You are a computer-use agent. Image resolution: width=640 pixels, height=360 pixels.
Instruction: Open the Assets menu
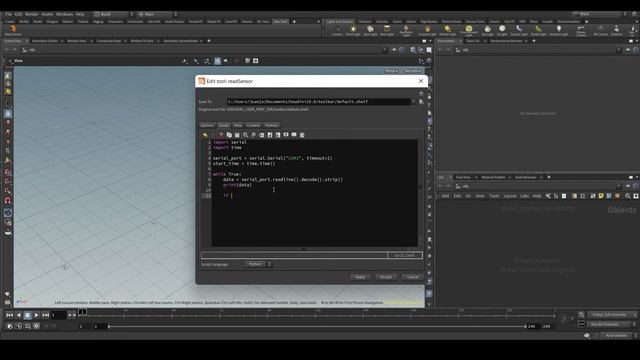(x=47, y=14)
